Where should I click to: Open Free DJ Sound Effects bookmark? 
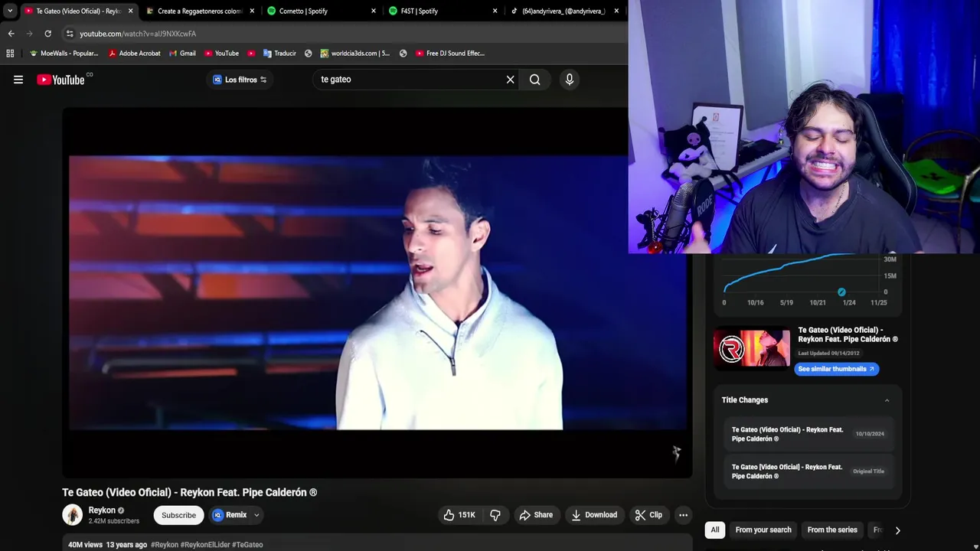coord(450,54)
